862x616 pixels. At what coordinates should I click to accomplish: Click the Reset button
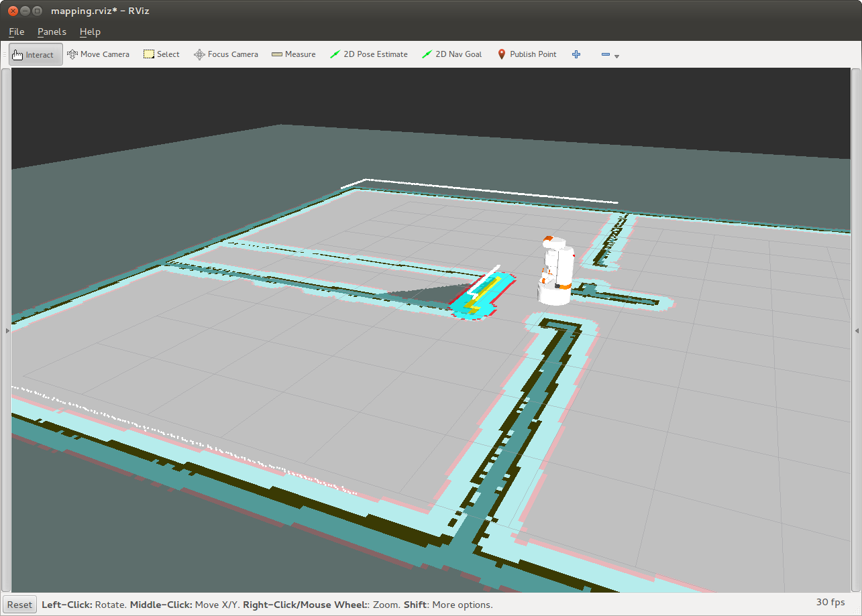coord(19,605)
